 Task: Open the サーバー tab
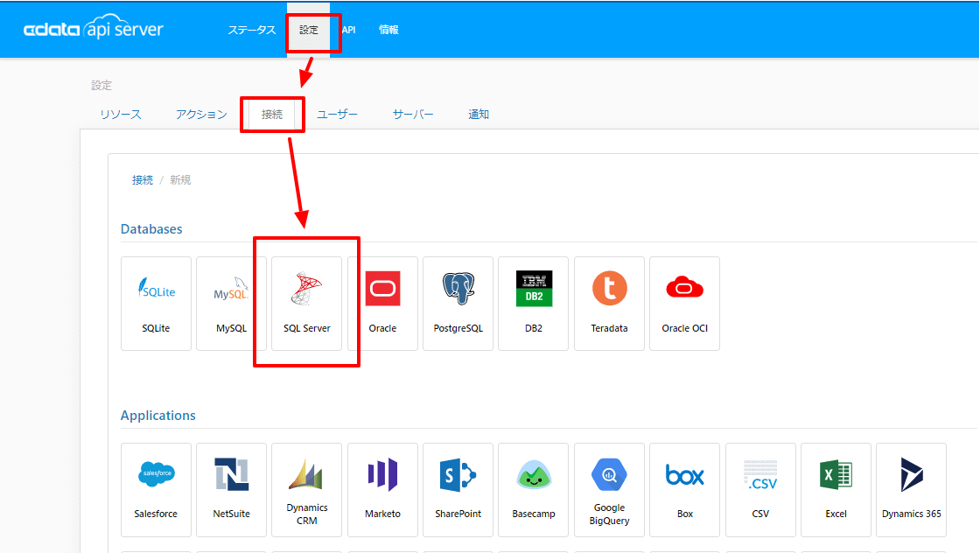point(413,115)
